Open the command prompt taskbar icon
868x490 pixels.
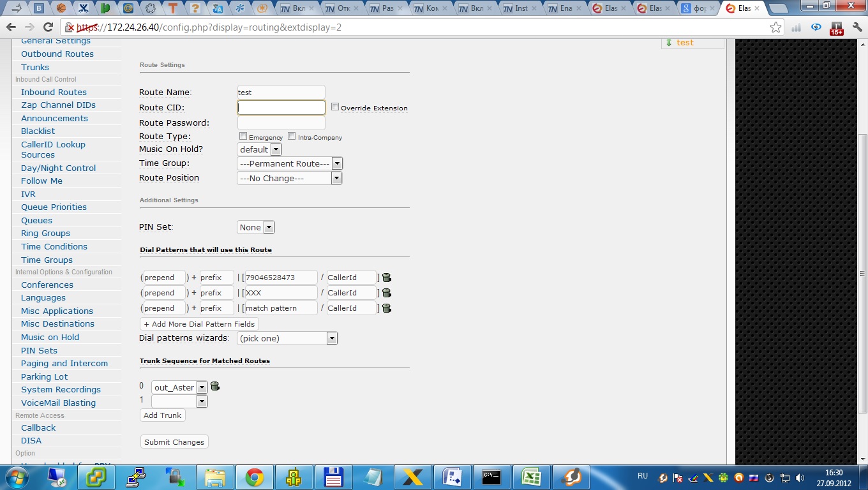[491, 477]
